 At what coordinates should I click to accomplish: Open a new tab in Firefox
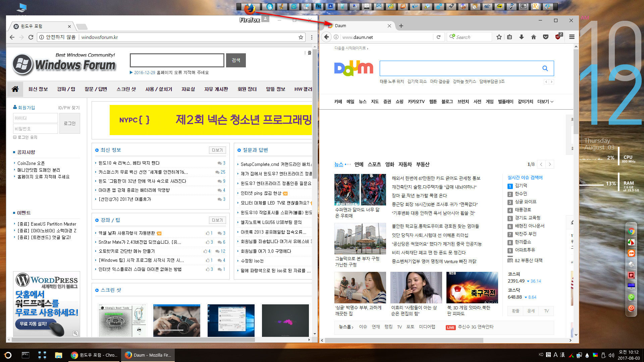pyautogui.click(x=401, y=26)
